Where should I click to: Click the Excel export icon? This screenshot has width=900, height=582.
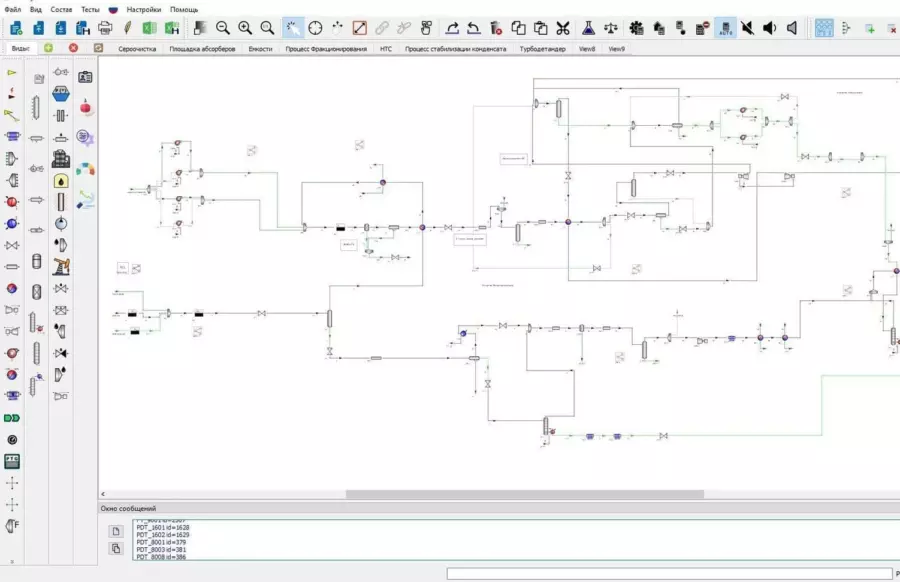(150, 28)
